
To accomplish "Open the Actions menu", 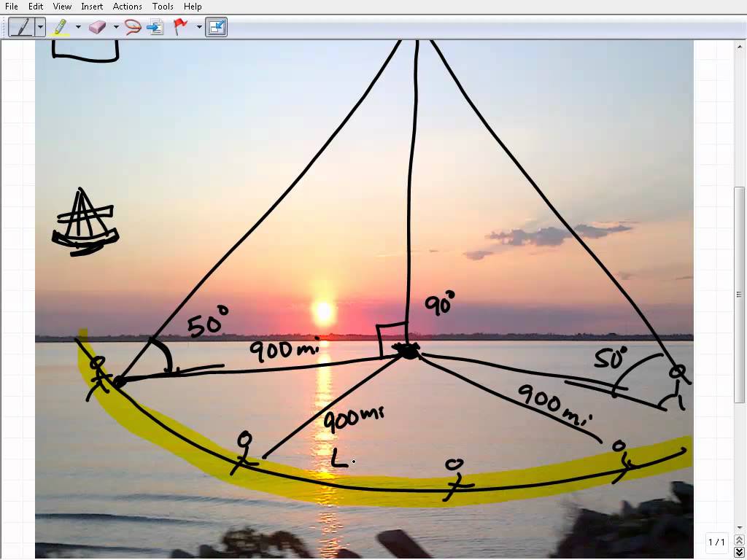I will tap(127, 7).
